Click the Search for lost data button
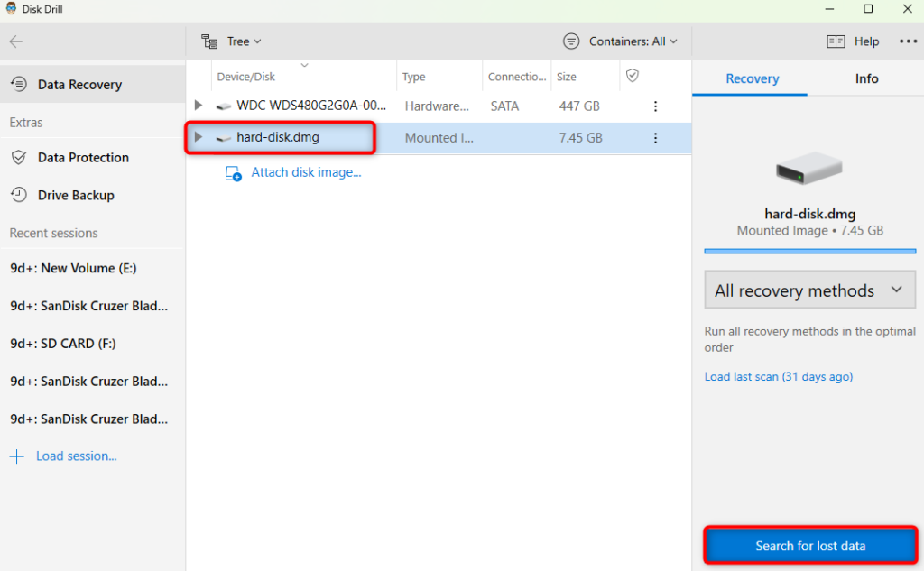924x571 pixels. (809, 545)
